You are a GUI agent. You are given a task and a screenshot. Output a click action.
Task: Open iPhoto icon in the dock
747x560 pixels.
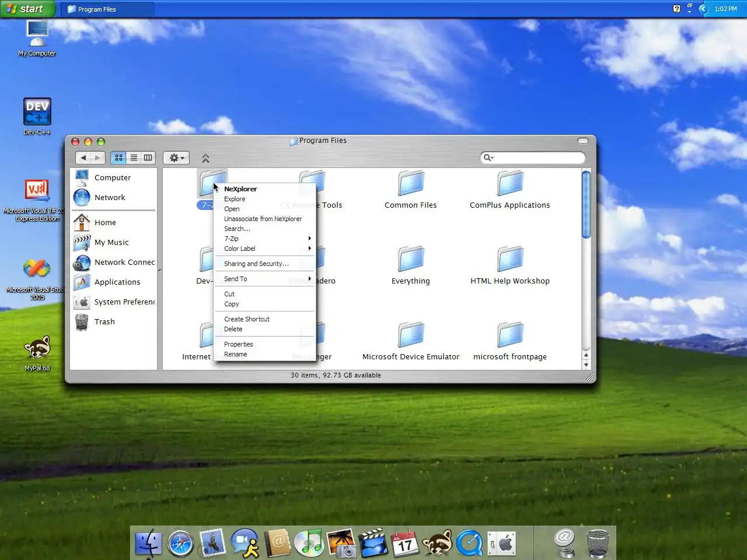(341, 543)
